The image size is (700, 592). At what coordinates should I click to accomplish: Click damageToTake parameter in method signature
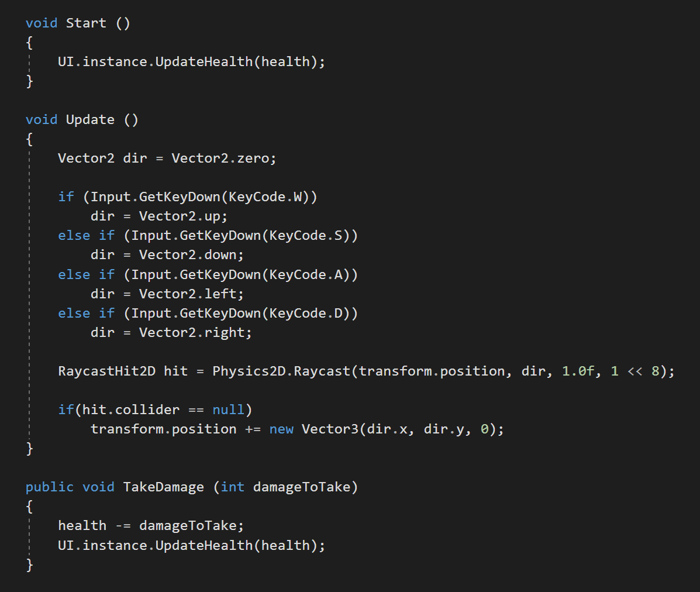302,487
